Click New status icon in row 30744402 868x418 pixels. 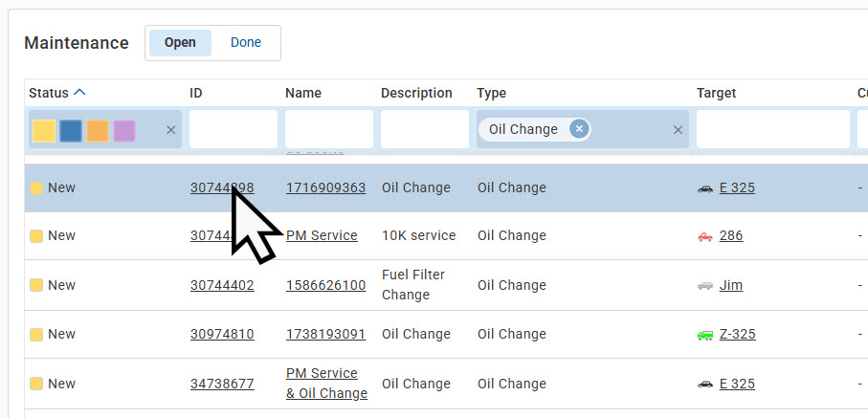[x=36, y=286]
